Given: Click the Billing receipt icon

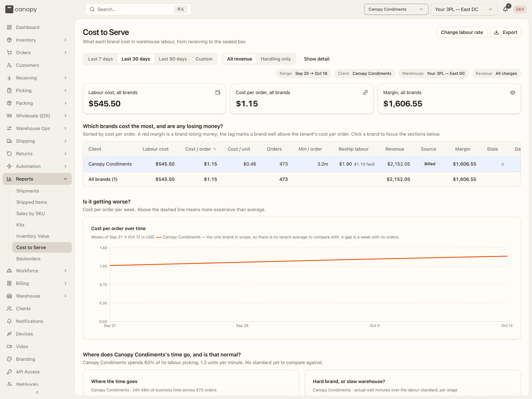Looking at the screenshot, I should (9, 283).
